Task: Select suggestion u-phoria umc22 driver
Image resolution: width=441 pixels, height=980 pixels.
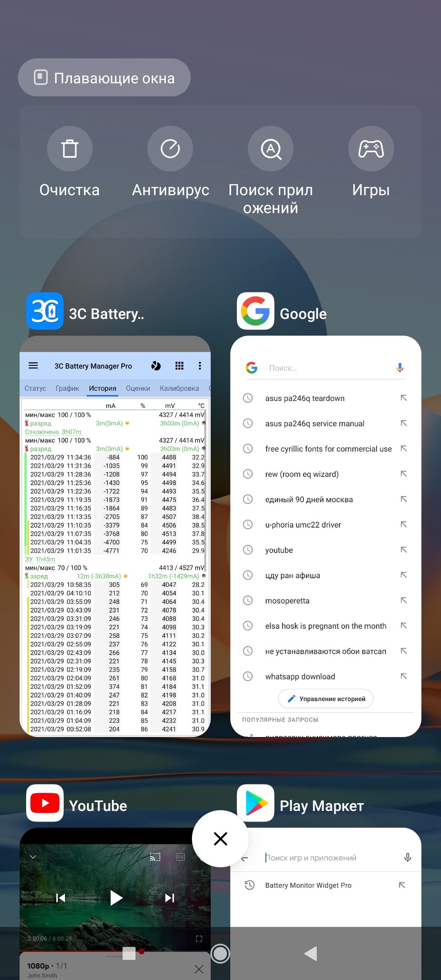Action: click(x=303, y=525)
